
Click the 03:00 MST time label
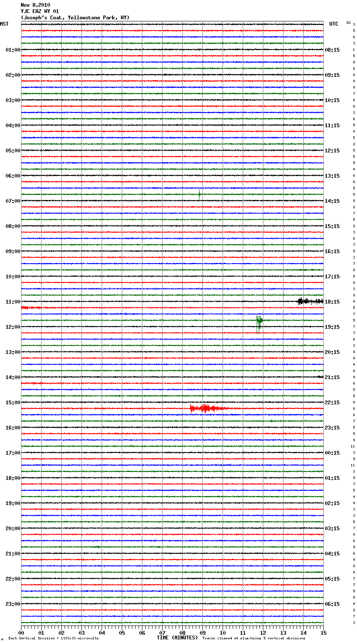(13, 100)
